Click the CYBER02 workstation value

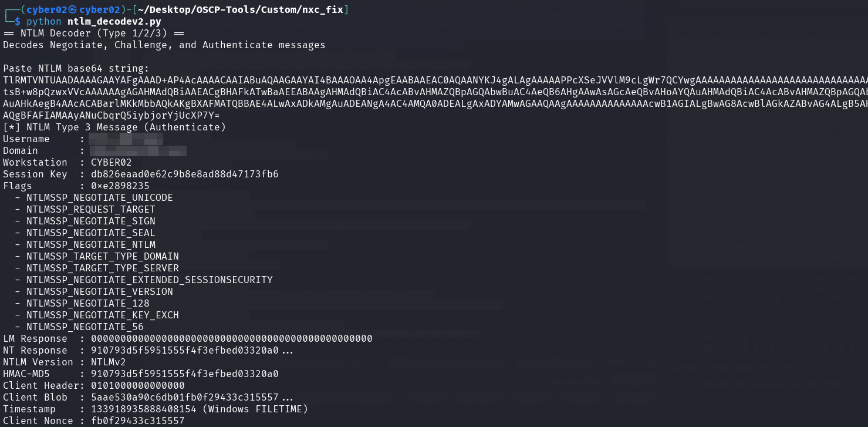pos(112,162)
